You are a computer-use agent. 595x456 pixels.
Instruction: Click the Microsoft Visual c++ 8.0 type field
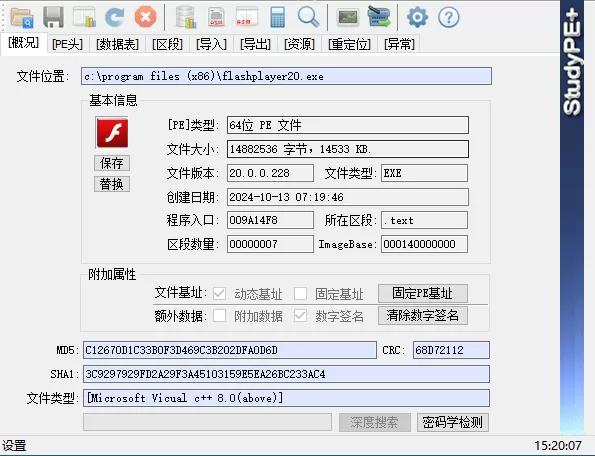[286, 398]
